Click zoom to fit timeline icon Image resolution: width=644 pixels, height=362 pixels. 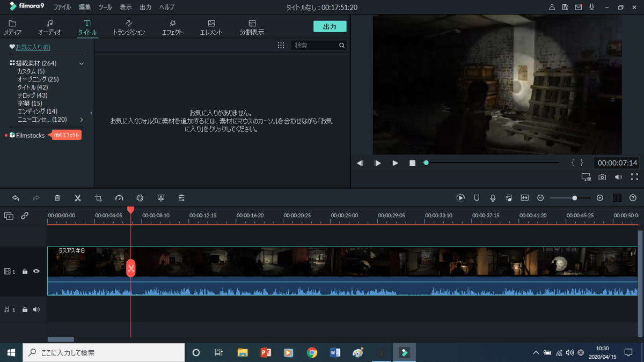pos(525,198)
